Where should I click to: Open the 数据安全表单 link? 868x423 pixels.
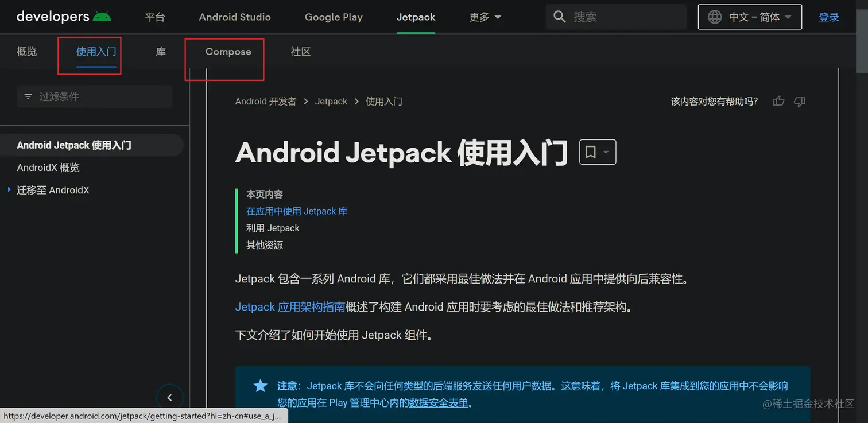click(439, 403)
